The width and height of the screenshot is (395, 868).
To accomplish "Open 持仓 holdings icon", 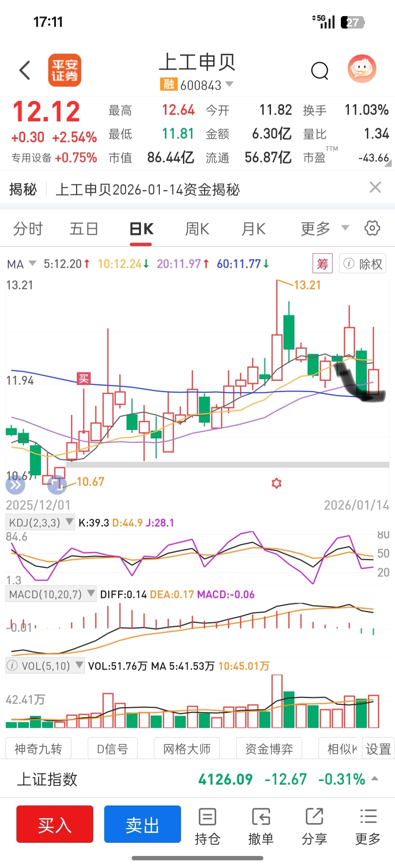I will point(207,826).
